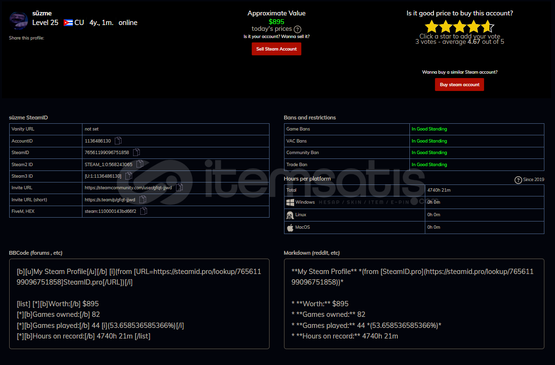Vote five stars for this account
The width and height of the screenshot is (555, 365).
(487, 27)
